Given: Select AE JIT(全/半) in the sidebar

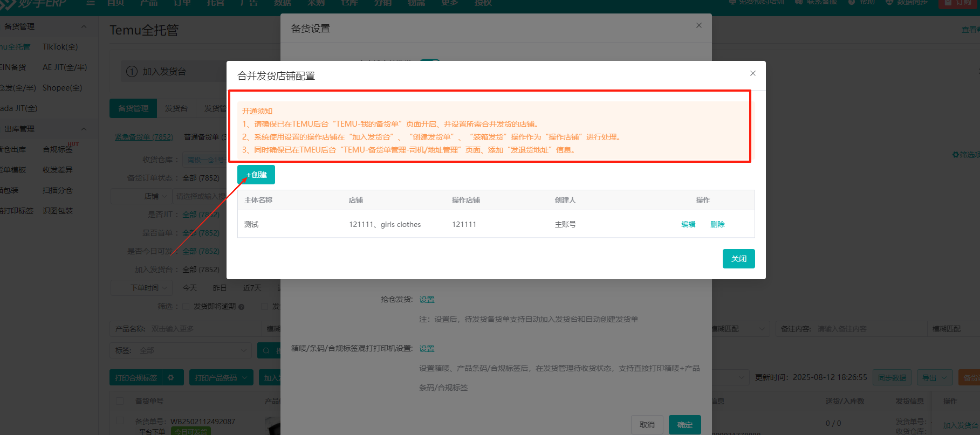Looking at the screenshot, I should (65, 67).
